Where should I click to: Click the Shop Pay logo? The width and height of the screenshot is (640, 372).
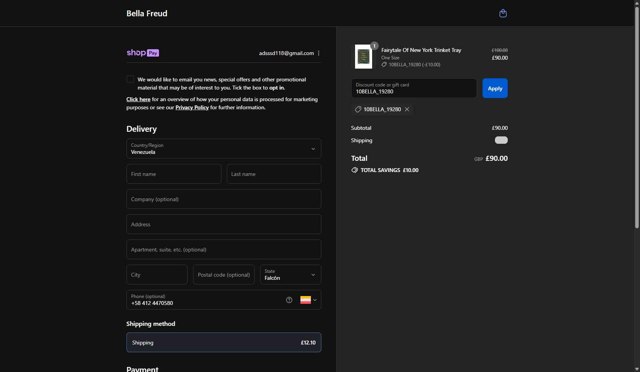[142, 53]
